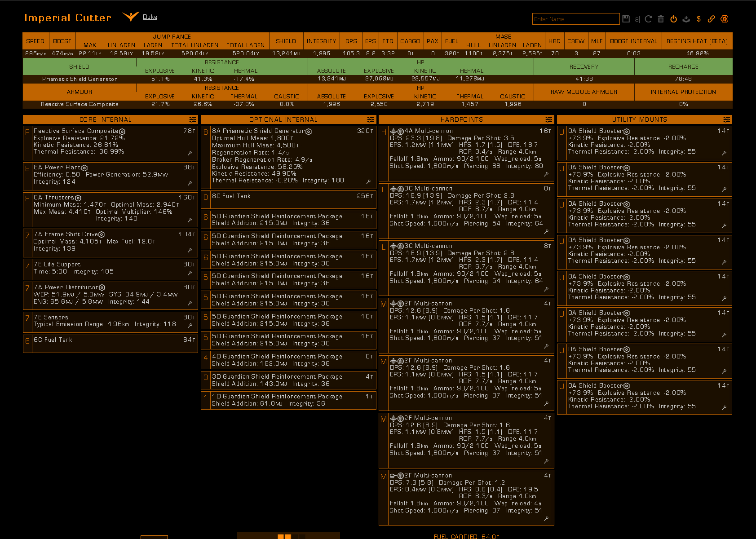Click the shield RECHARGE value 78:48
Image resolution: width=756 pixels, height=539 pixels.
683,79
